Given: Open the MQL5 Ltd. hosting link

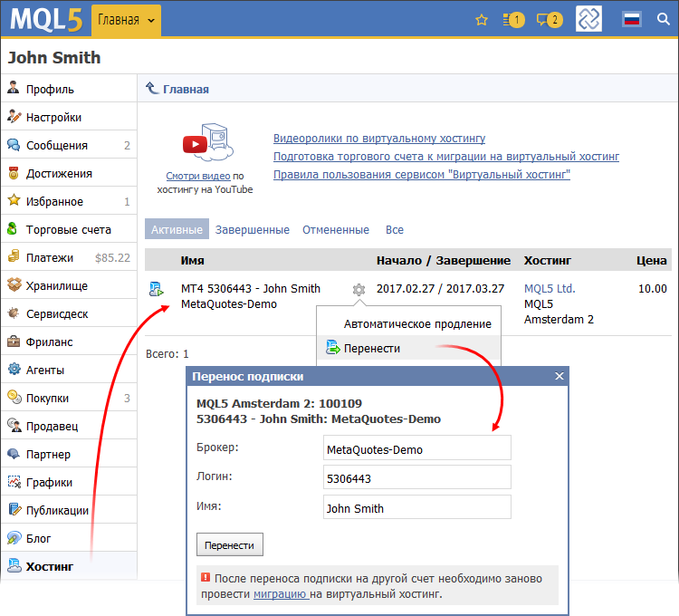Looking at the screenshot, I should 550,288.
